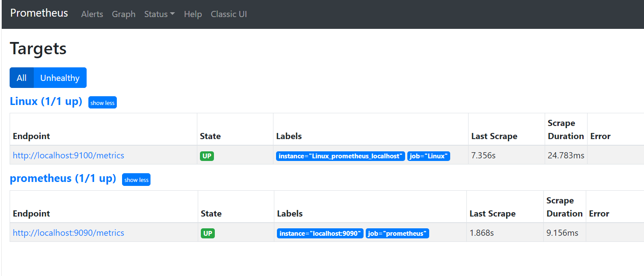Open the Alerts page

click(92, 14)
